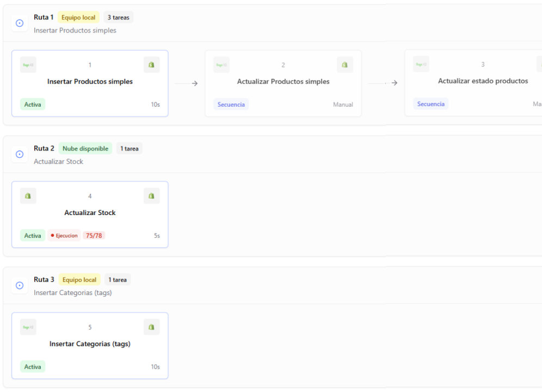Select the Ruta 2 title
The width and height of the screenshot is (542, 392).
coord(44,149)
